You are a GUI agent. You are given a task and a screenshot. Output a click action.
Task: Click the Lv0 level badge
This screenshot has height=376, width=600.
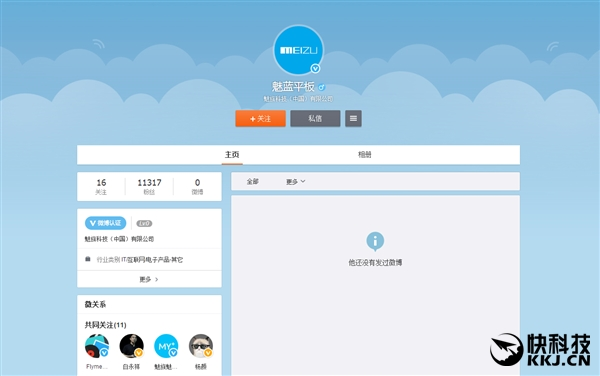[144, 223]
